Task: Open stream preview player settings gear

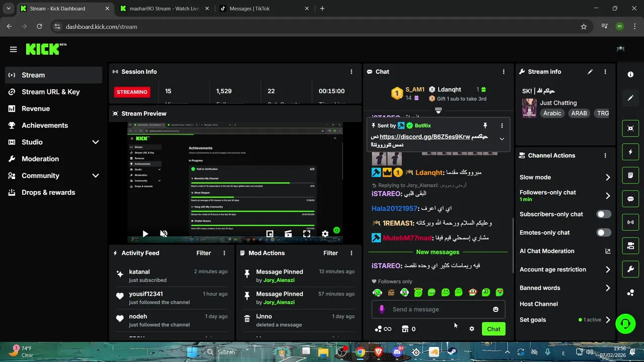Action: click(325, 234)
